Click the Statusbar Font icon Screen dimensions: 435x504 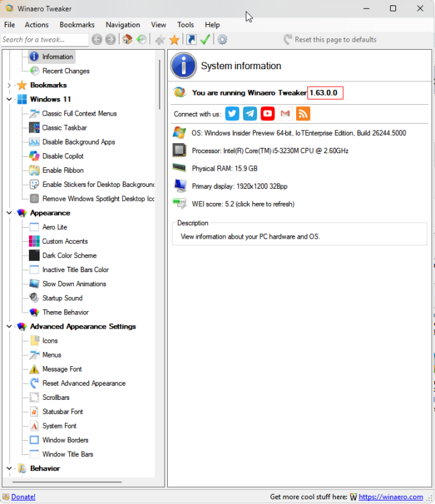34,412
